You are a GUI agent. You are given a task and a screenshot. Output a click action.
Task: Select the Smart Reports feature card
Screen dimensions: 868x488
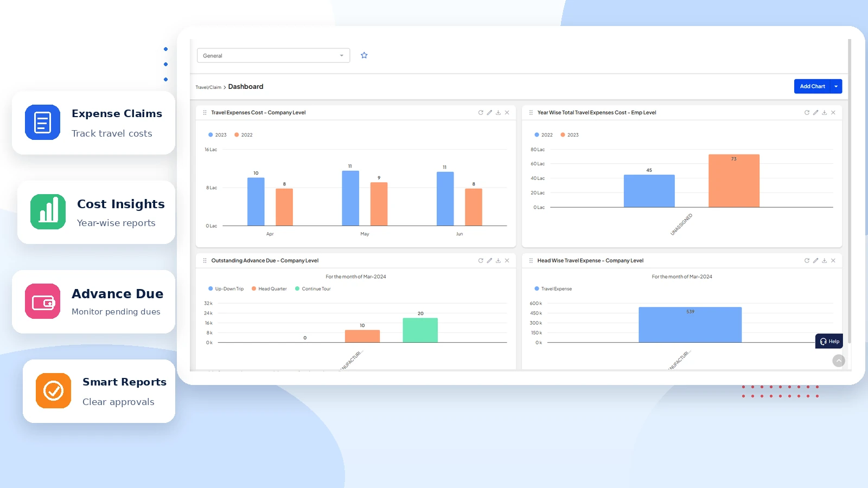[99, 391]
